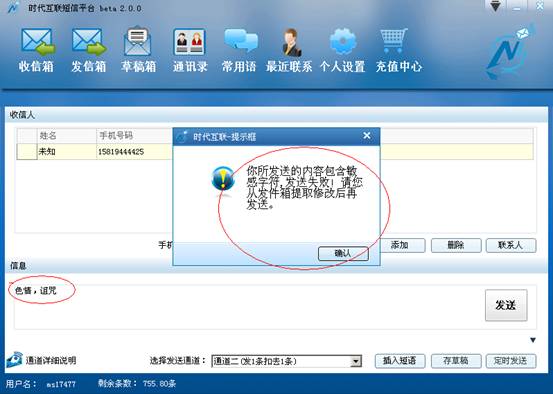Click the 插入短语 insert phrase button
The width and height of the screenshot is (553, 394).
400,361
